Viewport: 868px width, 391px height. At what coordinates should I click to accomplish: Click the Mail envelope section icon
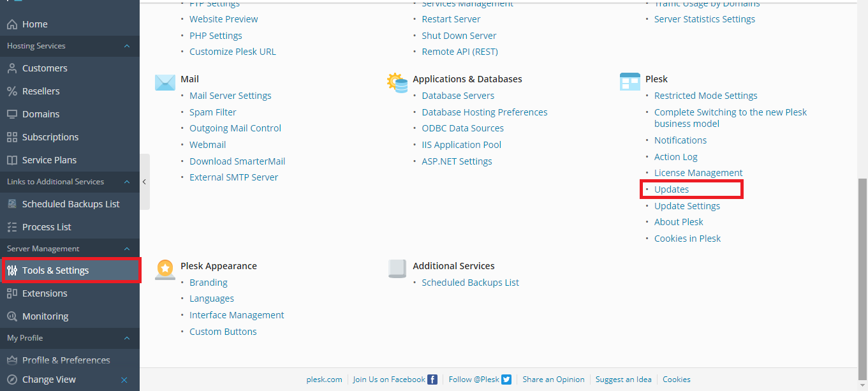(x=165, y=82)
